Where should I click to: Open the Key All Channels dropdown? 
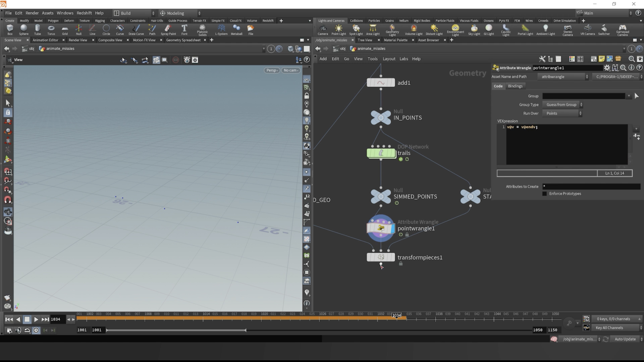tap(616, 328)
